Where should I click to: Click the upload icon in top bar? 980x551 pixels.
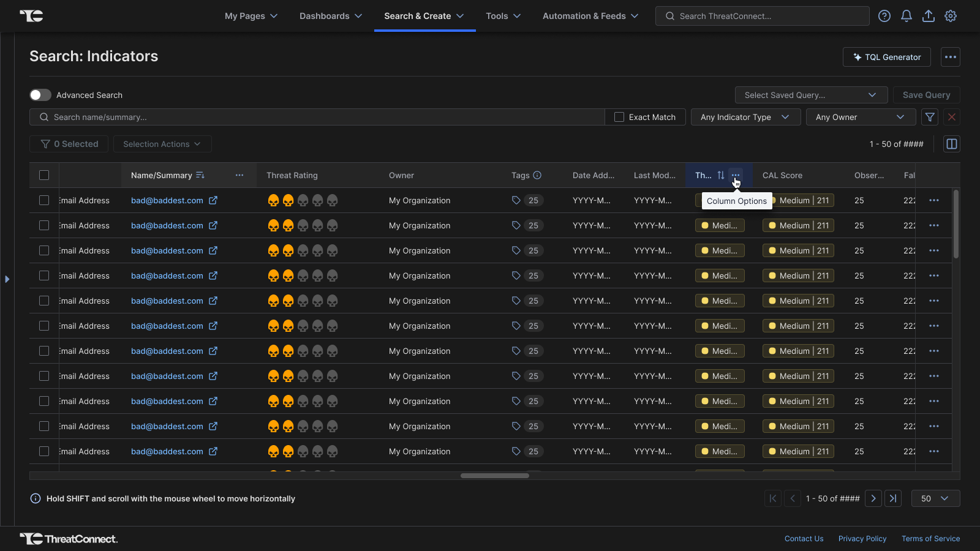point(928,16)
